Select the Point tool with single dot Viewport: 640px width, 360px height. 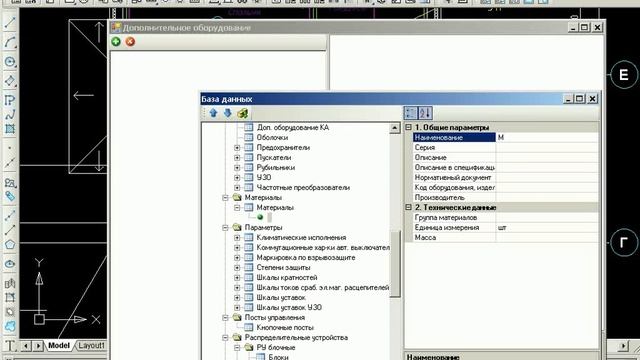pyautogui.click(x=10, y=148)
